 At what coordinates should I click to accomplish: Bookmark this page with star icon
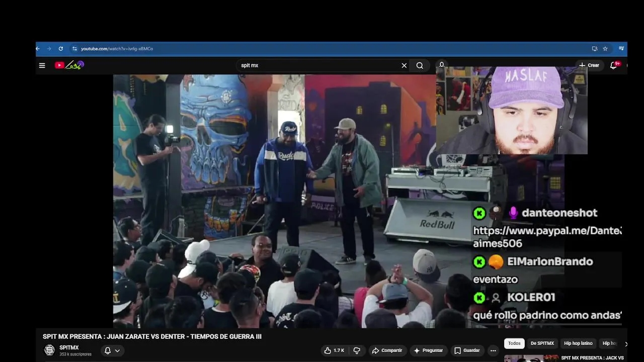pos(605,49)
